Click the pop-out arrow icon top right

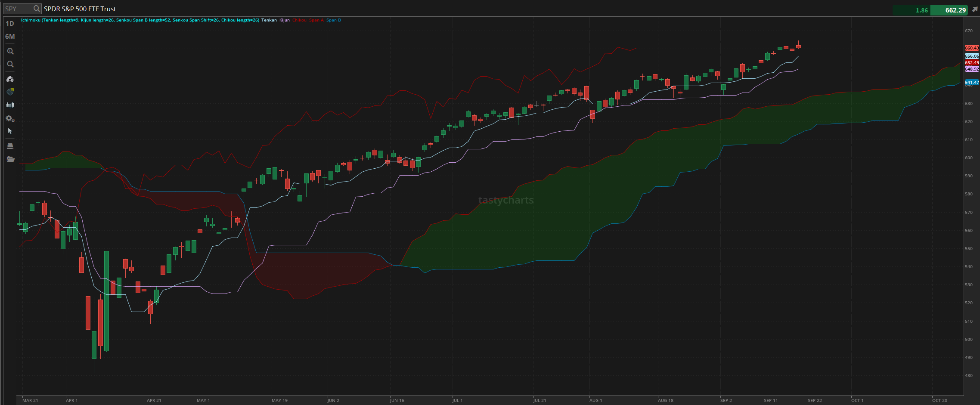point(975,9)
